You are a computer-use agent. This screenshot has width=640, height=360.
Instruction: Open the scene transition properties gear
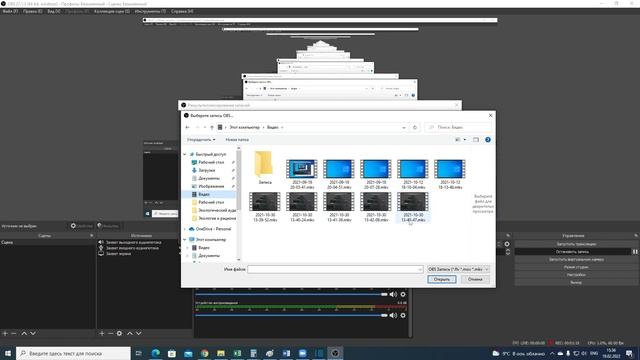point(507,244)
